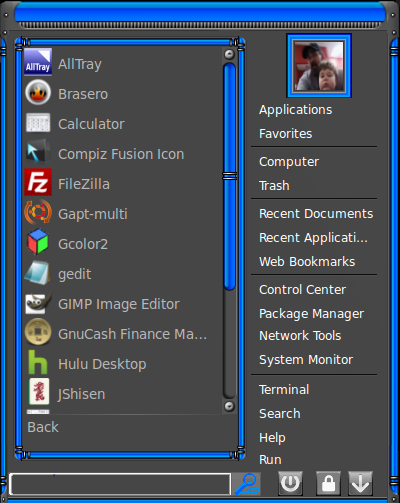Select the GIMP Image Editor label
The image size is (400, 503).
119,304
